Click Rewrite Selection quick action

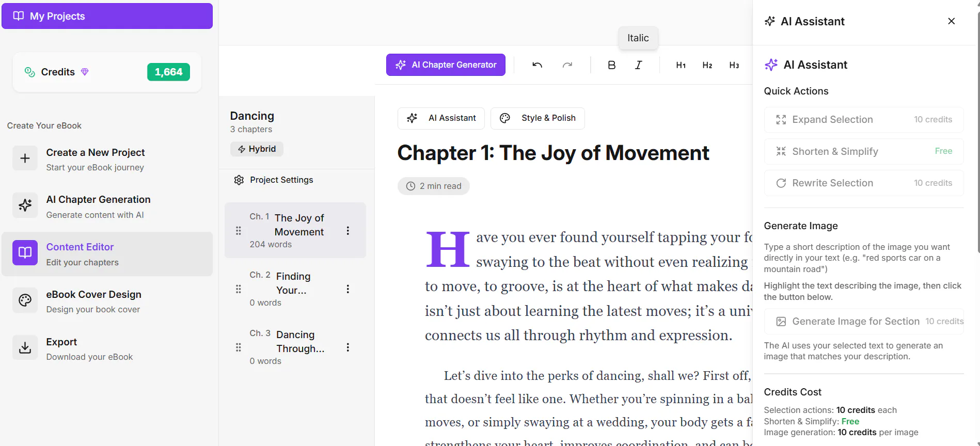click(x=864, y=183)
